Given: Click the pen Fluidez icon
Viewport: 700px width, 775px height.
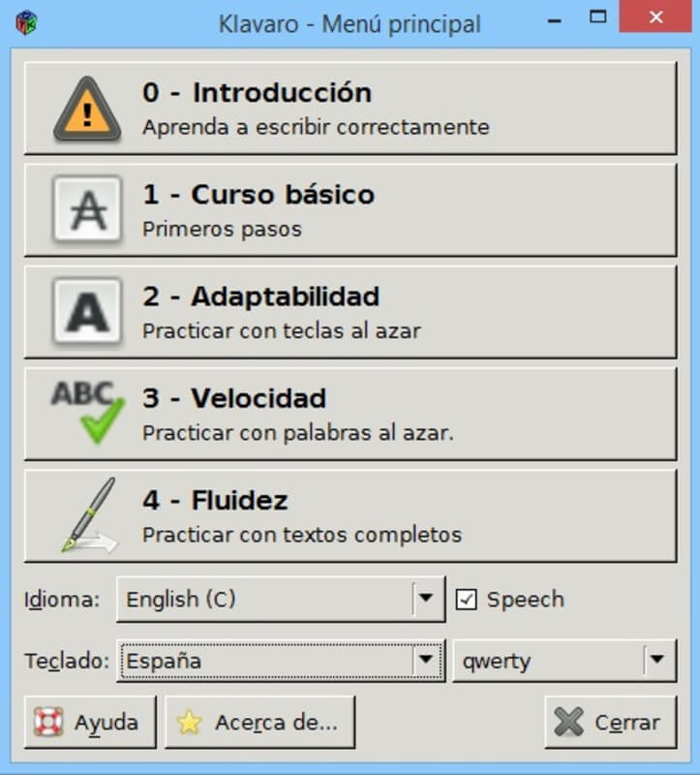Looking at the screenshot, I should (x=87, y=515).
